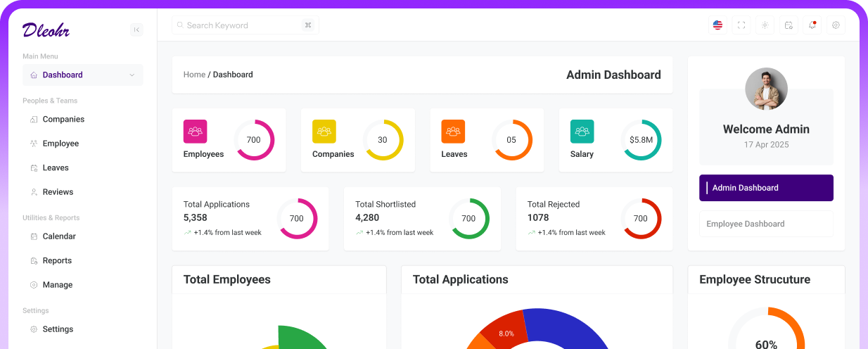868x349 pixels.
Task: Select the Admin Dashboard button
Action: click(766, 188)
